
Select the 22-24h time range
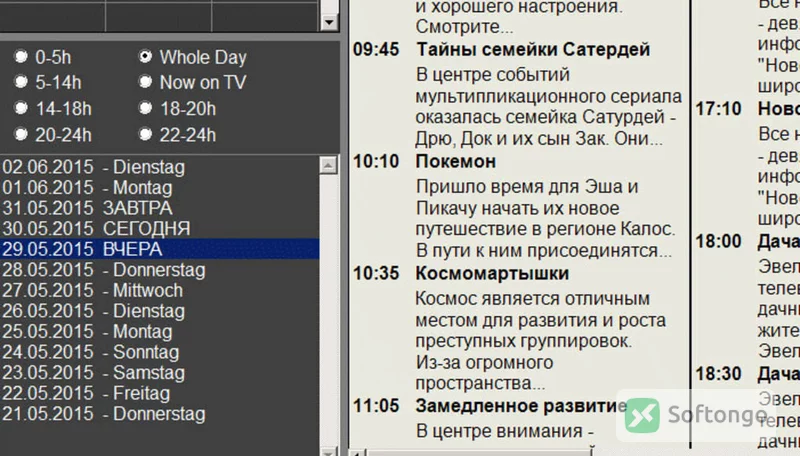pyautogui.click(x=146, y=134)
